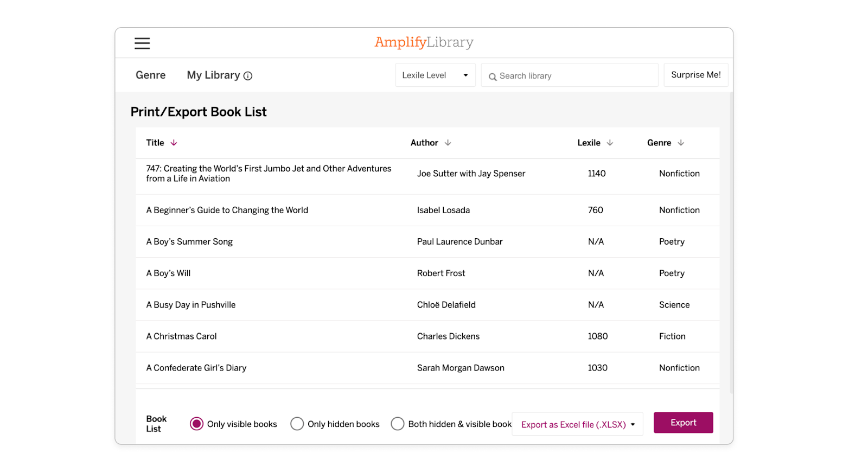868x472 pixels.
Task: Select the Only hidden books option
Action: pos(297,424)
